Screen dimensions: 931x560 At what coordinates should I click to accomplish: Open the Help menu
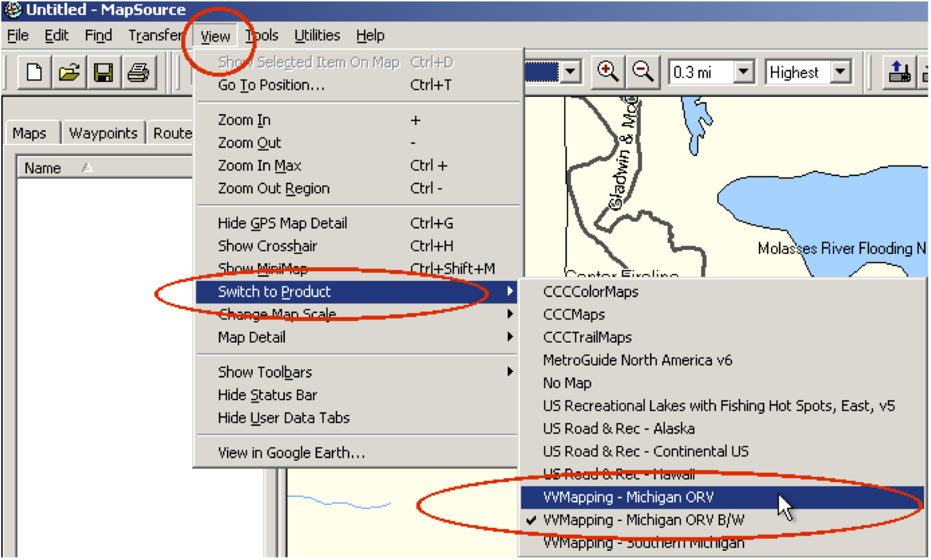pyautogui.click(x=370, y=35)
